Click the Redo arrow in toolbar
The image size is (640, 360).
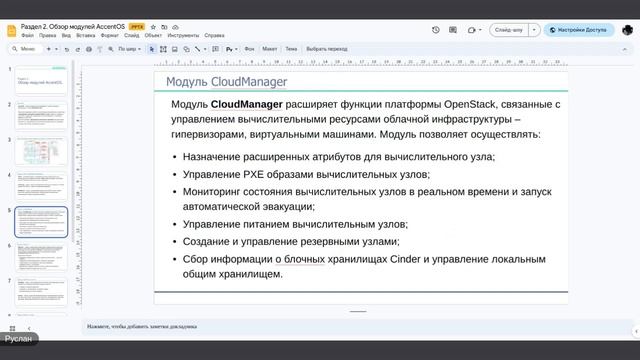78,49
